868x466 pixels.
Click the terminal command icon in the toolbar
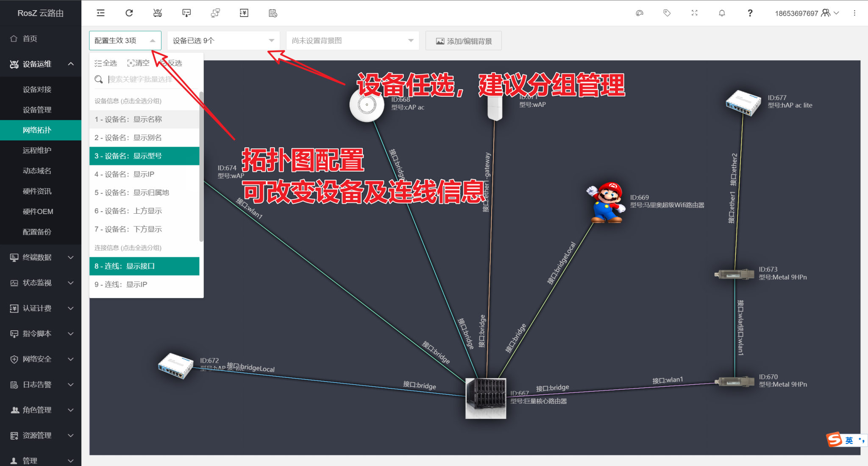click(x=186, y=13)
